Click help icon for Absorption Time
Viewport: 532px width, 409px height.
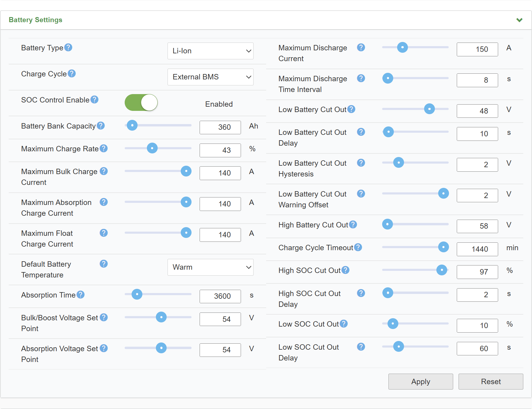point(80,295)
